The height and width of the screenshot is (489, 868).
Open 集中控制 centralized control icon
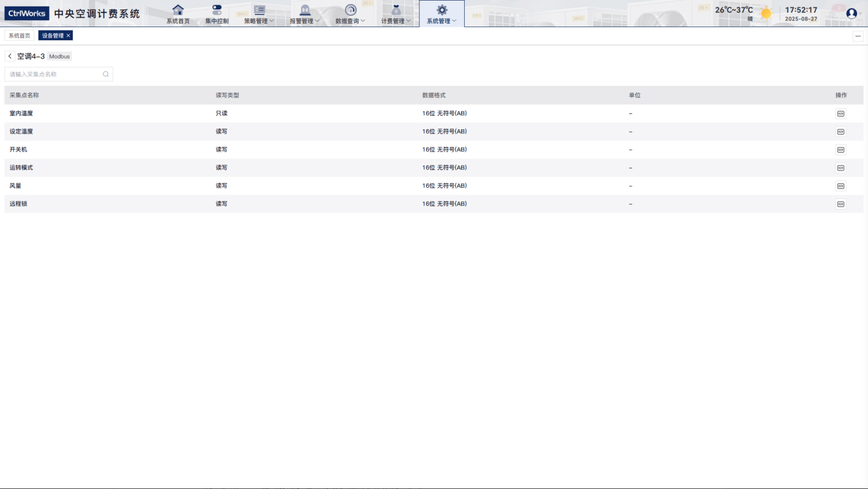(x=217, y=10)
